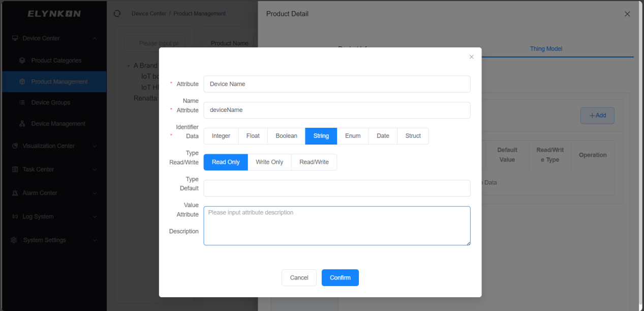644x311 pixels.
Task: Collapse the A Brand tree node
Action: click(x=129, y=66)
